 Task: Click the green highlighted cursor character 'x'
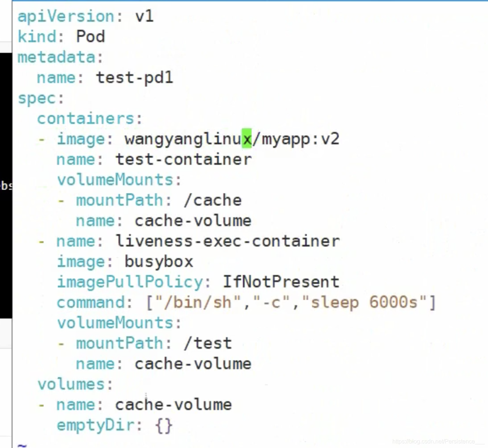click(247, 138)
